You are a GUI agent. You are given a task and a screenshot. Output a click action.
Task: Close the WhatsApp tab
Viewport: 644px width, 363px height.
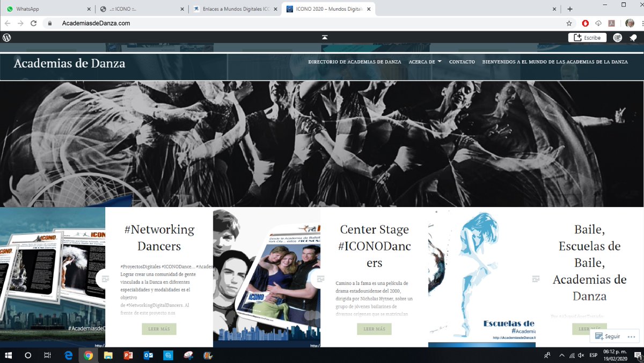(x=88, y=9)
